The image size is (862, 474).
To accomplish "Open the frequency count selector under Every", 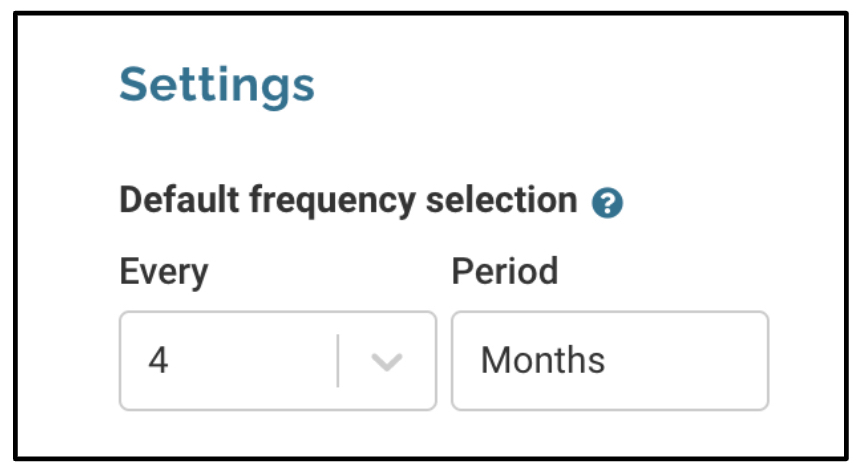I will 278,361.
